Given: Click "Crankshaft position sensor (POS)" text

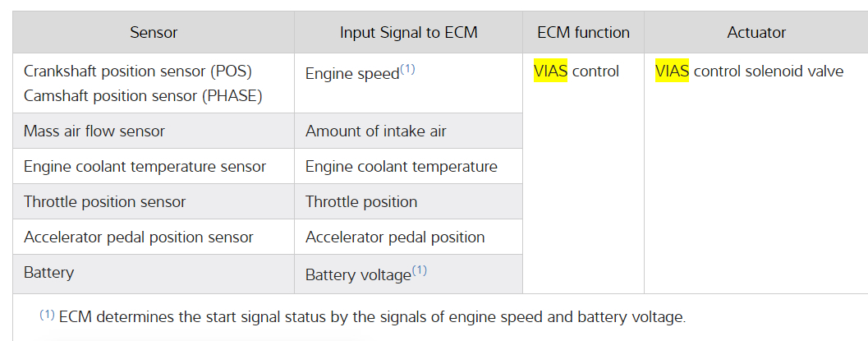Looking at the screenshot, I should (x=137, y=71).
